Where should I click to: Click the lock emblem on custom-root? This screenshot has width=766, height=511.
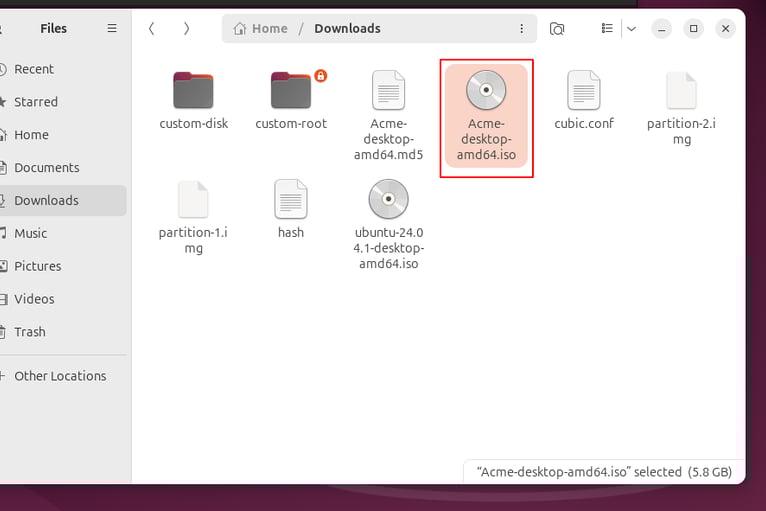(320, 76)
